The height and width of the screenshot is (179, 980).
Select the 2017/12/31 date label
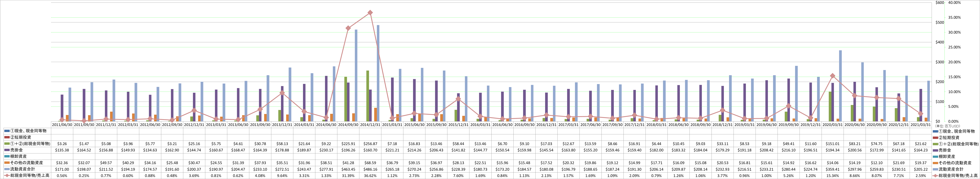pos(634,125)
